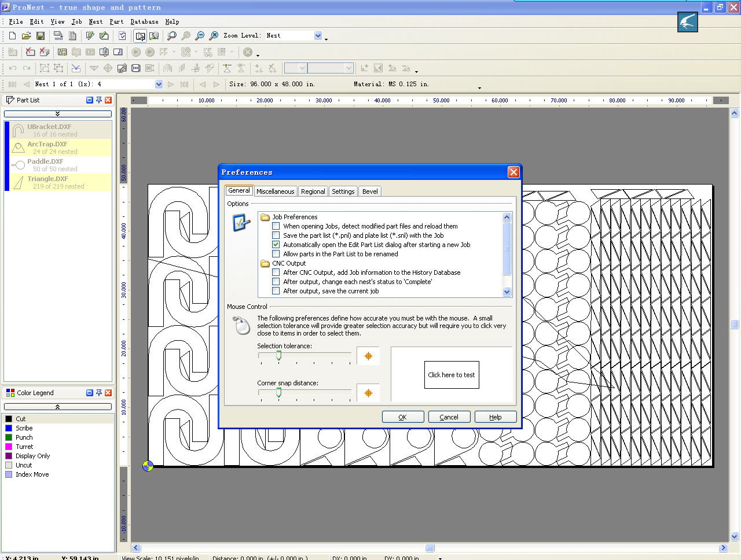This screenshot has width=741, height=560.
Task: Click the chain link toolbar icon
Action: pos(122,68)
